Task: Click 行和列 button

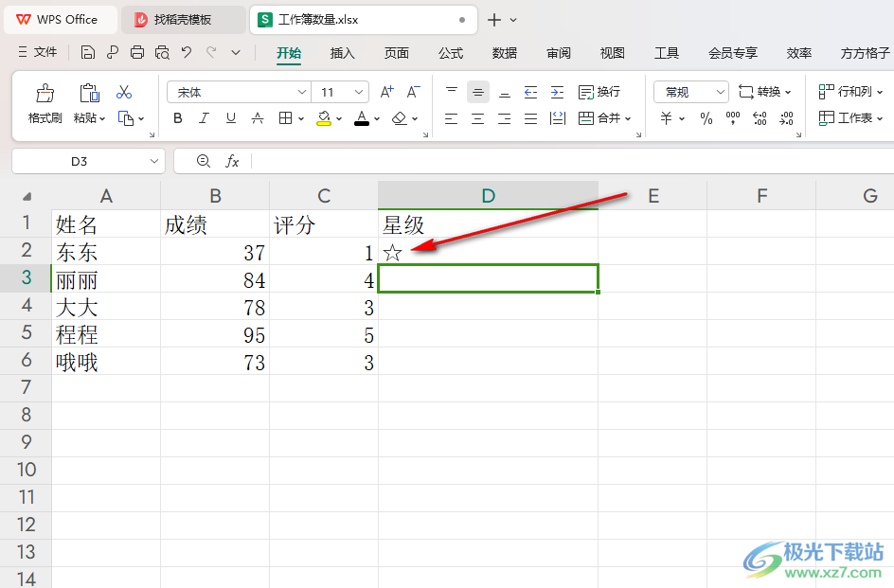Action: click(850, 92)
